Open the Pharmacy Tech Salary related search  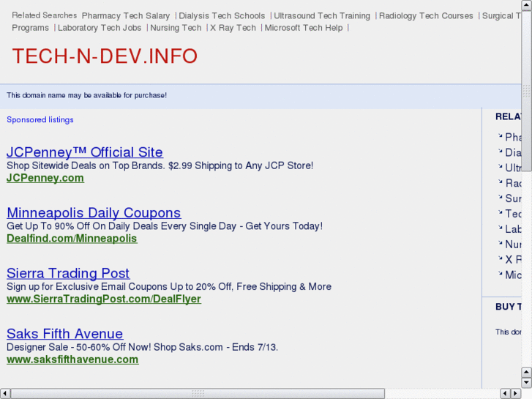(x=126, y=16)
